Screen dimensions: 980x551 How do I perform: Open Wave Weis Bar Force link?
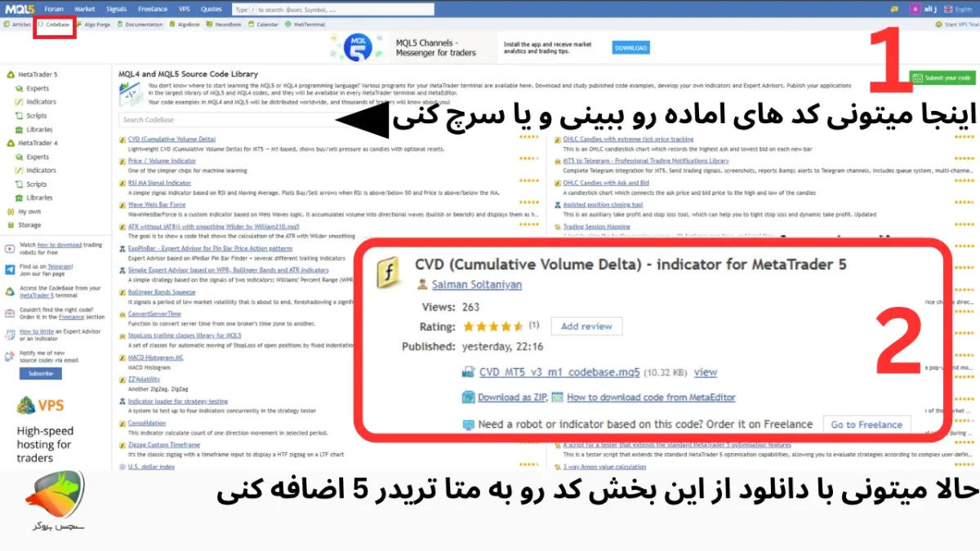click(x=157, y=204)
